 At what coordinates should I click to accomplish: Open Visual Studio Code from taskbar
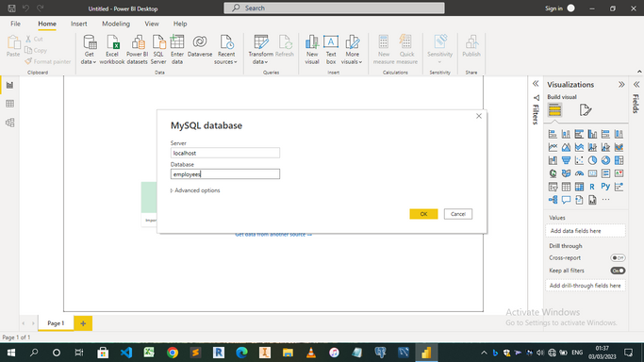pyautogui.click(x=126, y=353)
